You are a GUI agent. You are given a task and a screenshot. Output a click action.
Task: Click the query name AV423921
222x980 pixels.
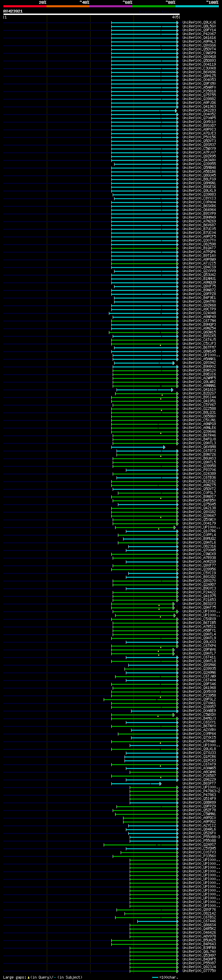pyautogui.click(x=13, y=11)
